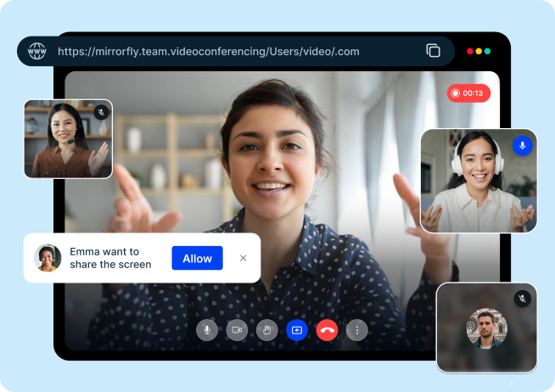Dismiss the Emma screen share notification
This screenshot has height=392, width=555.
pos(244,258)
